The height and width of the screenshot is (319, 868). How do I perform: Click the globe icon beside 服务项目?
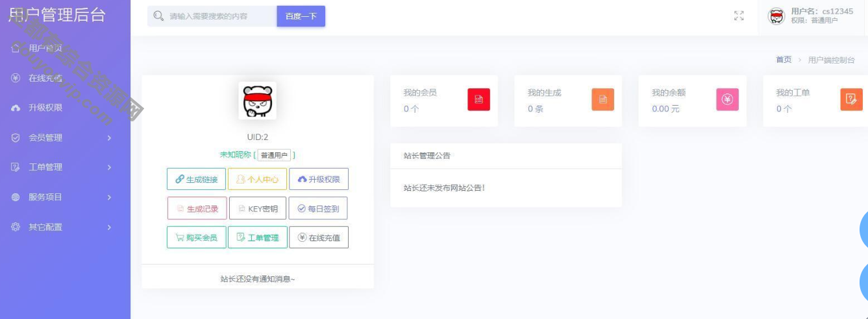16,197
